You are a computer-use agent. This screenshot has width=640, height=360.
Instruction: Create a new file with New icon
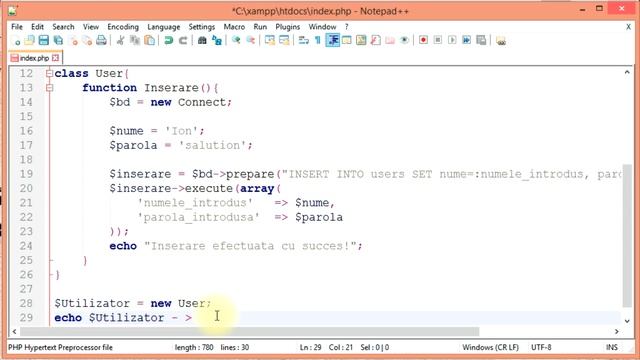(x=16, y=40)
